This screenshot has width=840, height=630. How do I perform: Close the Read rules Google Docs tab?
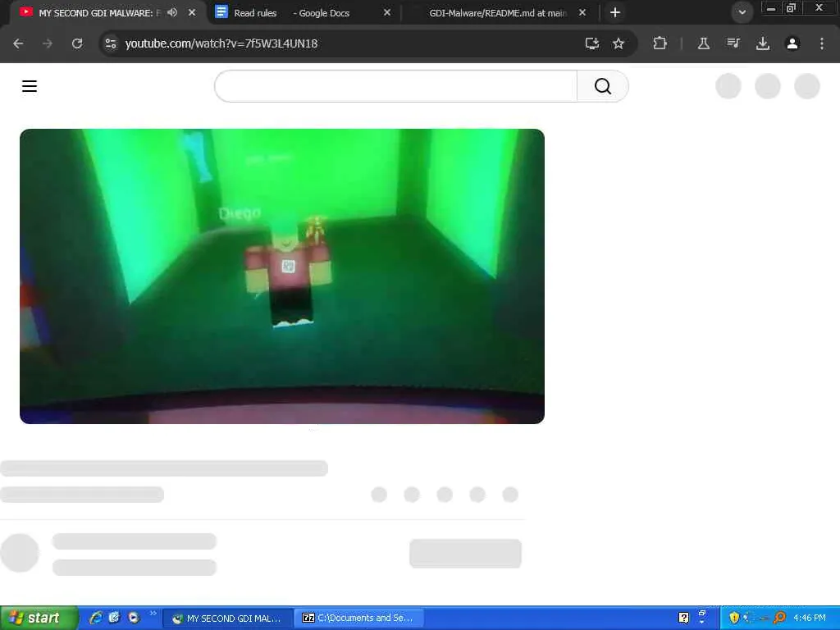point(387,12)
